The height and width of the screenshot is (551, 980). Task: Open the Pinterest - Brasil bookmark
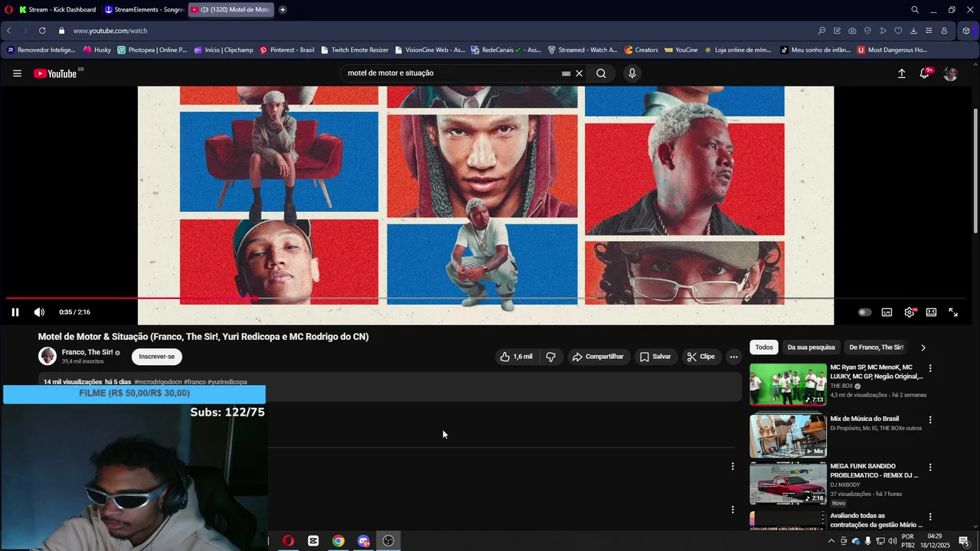point(286,50)
